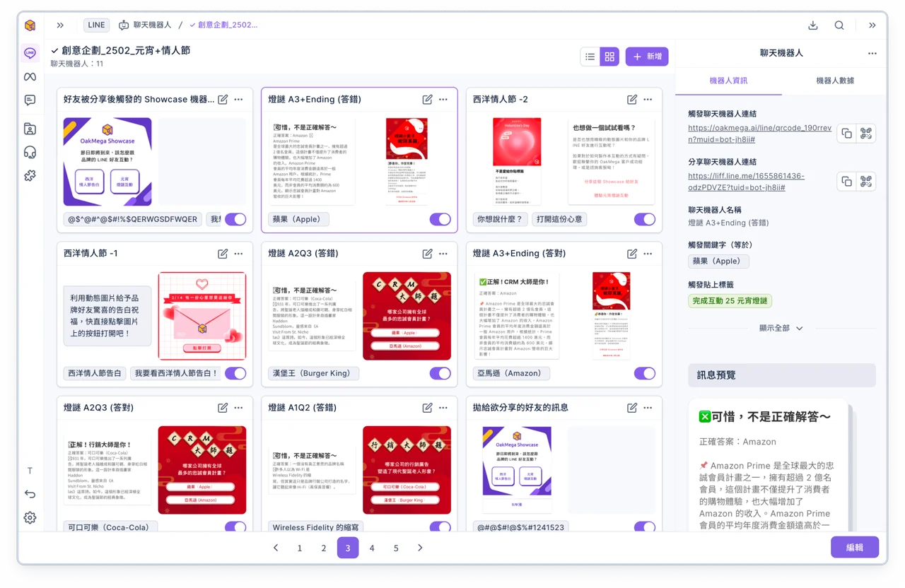Toggle off 燈謎 A1Q2 (答錯) bot
Viewport: 905px width, 588px height.
click(440, 527)
